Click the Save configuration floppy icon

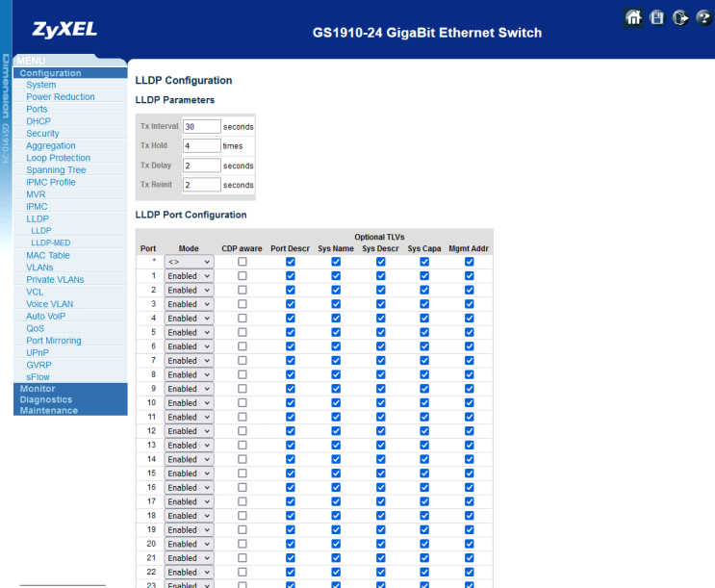[657, 17]
